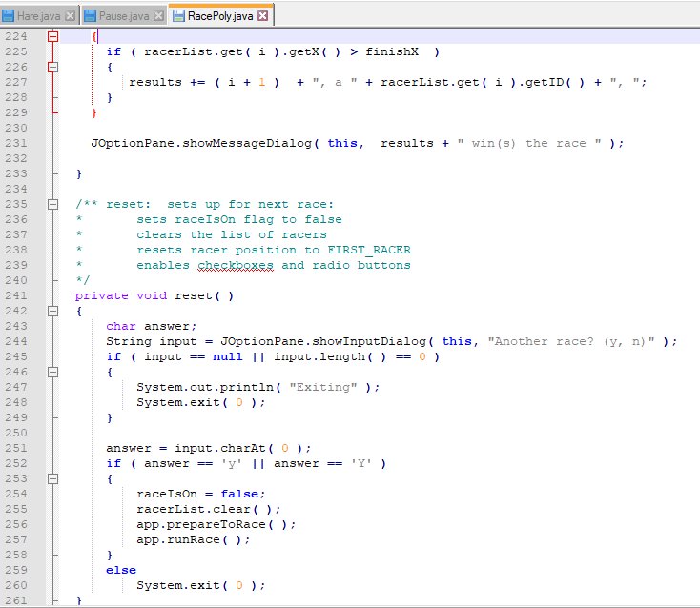Click 'reset( )' method name on line 241
700x608 pixels.
point(204,295)
